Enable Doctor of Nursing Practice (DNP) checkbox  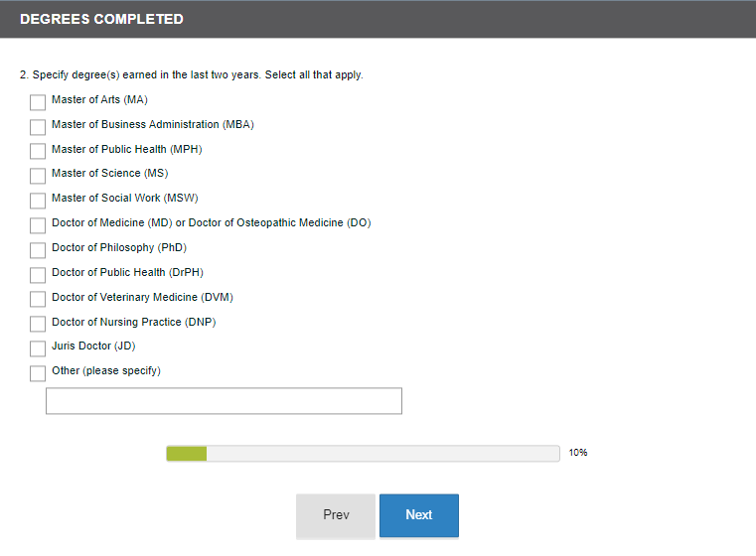[38, 324]
